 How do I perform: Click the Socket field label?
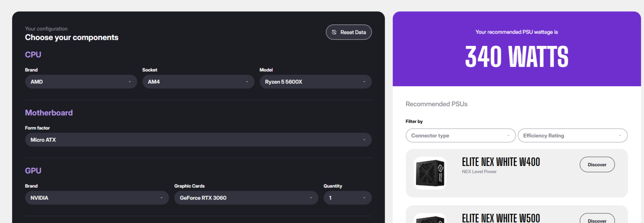(x=150, y=70)
